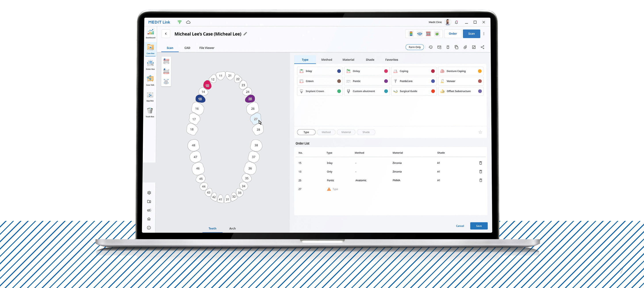Click the pencil icon to edit case name
644x288 pixels.
tap(245, 34)
